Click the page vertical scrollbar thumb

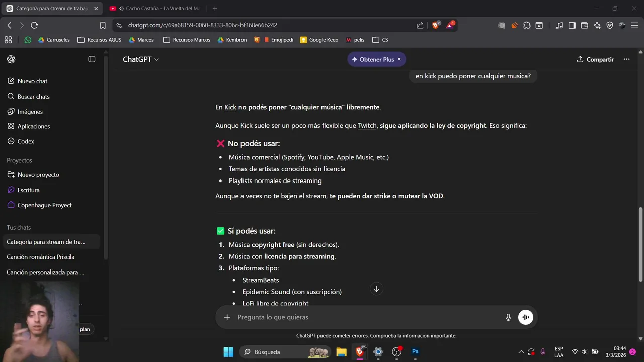click(641, 244)
